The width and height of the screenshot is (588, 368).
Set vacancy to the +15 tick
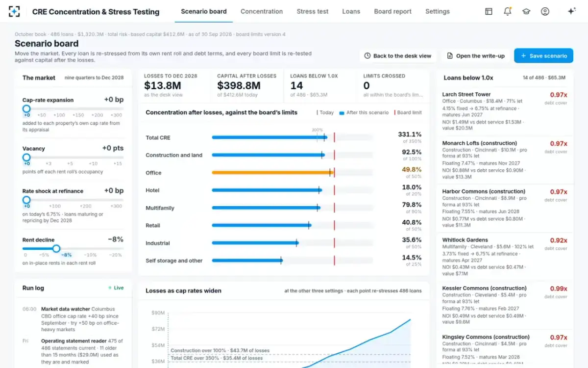point(118,163)
